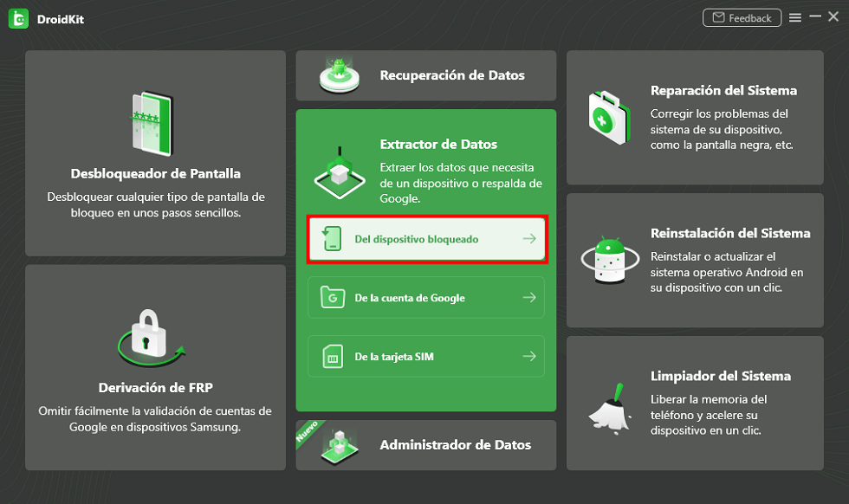Click the Reinstalación del Sistema android icon

610,260
